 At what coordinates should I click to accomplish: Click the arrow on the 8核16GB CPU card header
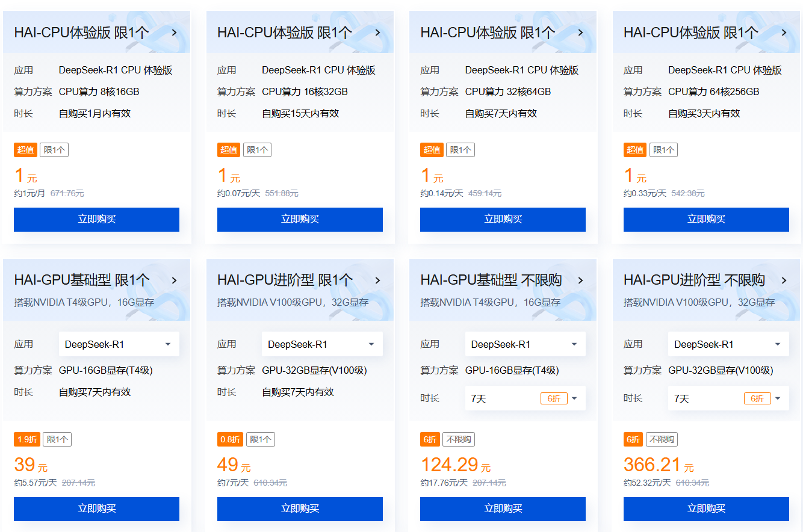click(174, 32)
